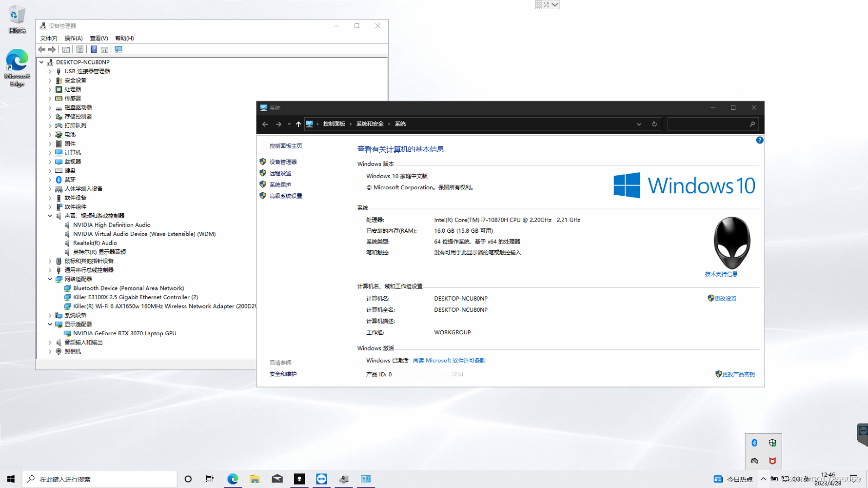Screen dimensions: 868x488
Task: Toggle Bluetooth from the tray popup panel
Action: point(754,443)
